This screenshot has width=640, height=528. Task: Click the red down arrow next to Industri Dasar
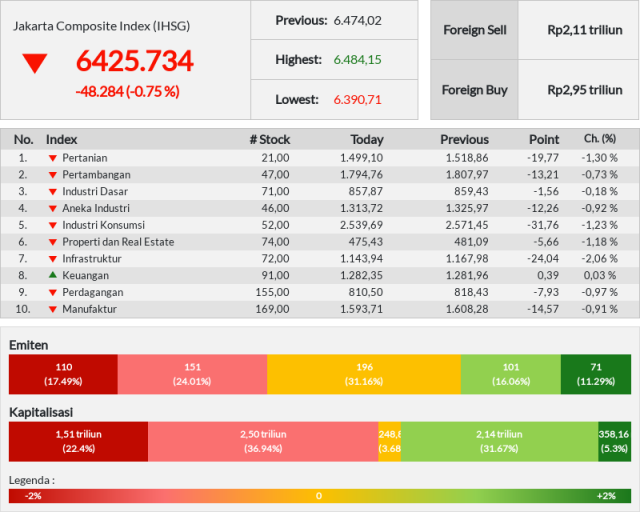coord(53,192)
